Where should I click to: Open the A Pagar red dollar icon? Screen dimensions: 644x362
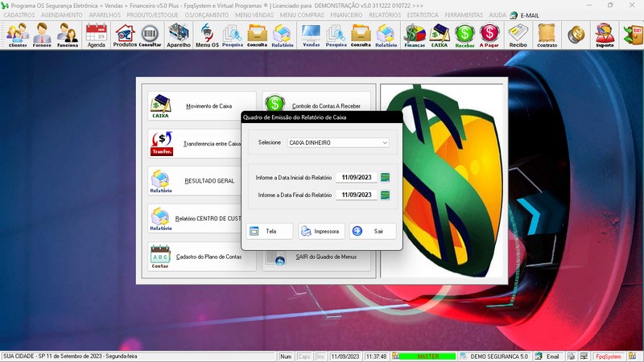pos(489,35)
